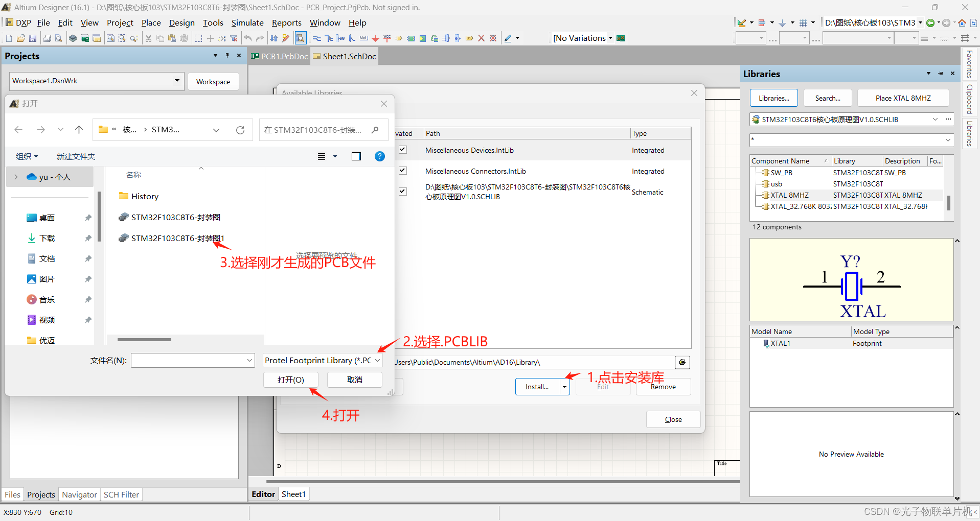Click the Place Bus tool icon

pyautogui.click(x=329, y=38)
